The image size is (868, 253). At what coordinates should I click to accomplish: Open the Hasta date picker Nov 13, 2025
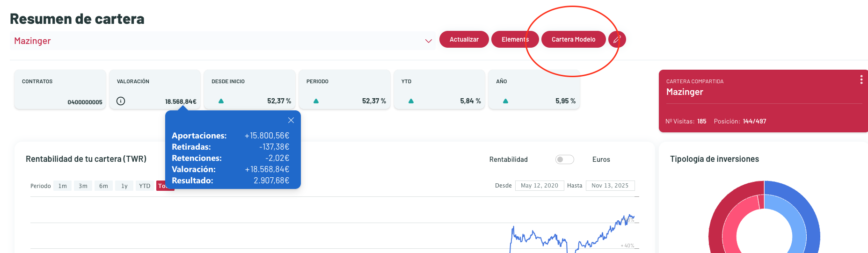610,186
